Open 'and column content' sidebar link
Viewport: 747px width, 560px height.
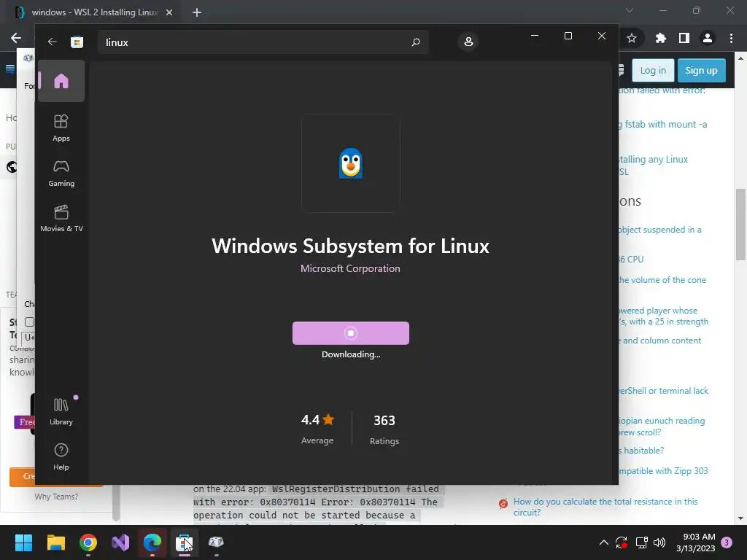[x=661, y=341]
